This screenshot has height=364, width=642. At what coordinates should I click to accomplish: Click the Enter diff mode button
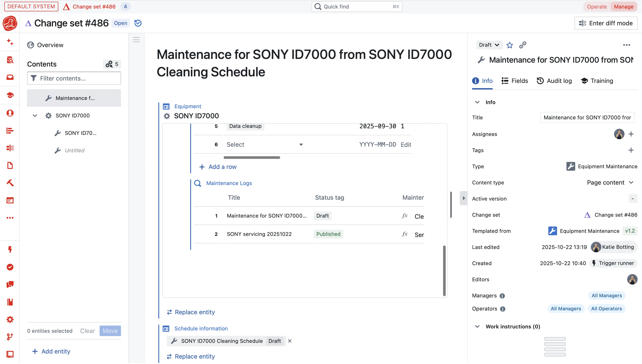point(606,23)
